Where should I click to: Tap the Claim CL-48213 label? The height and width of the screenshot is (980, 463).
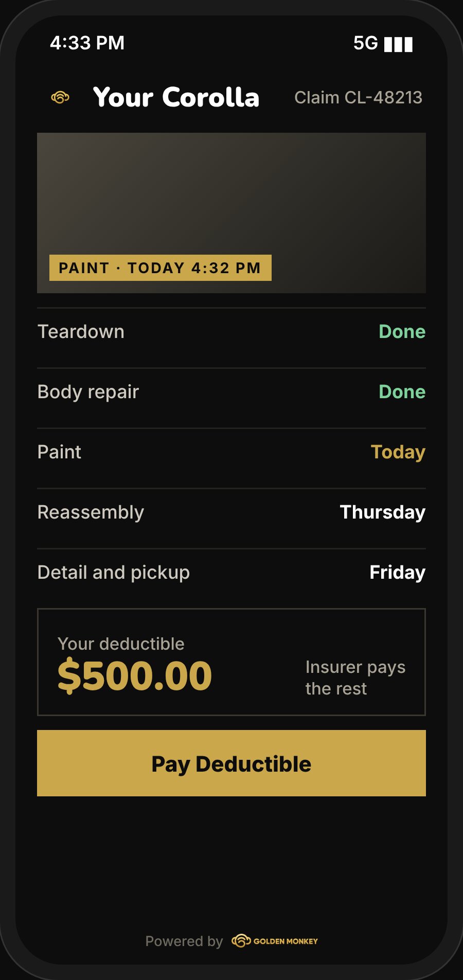(x=358, y=97)
